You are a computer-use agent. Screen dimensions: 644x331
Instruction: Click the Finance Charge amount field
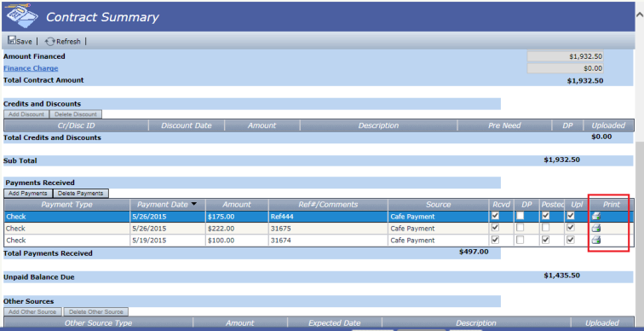pyautogui.click(x=565, y=68)
